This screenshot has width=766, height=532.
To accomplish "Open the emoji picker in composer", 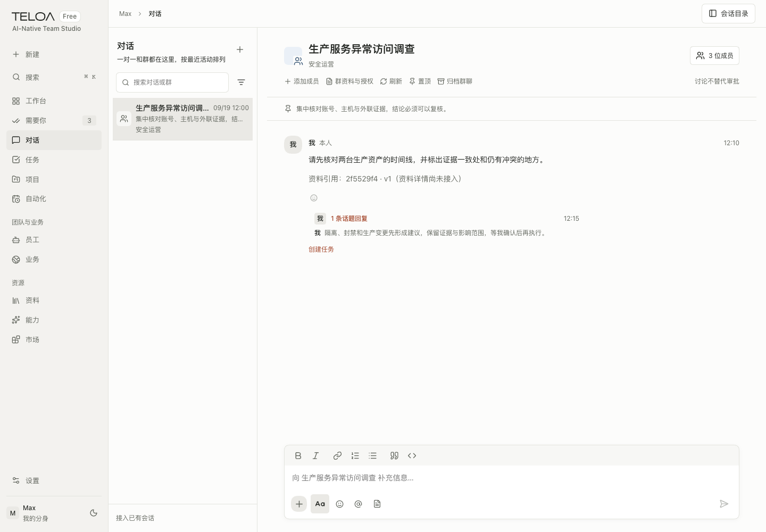I will pyautogui.click(x=339, y=504).
